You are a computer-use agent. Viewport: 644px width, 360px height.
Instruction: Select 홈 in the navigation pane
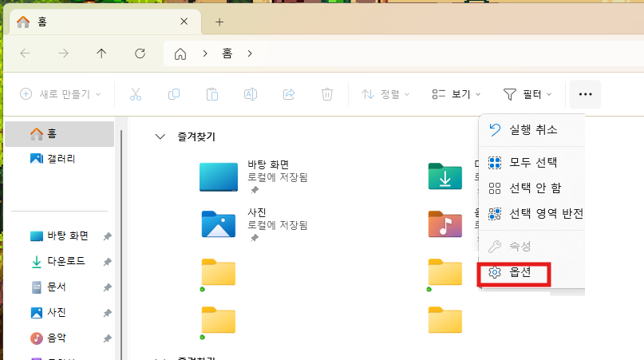[x=60, y=134]
